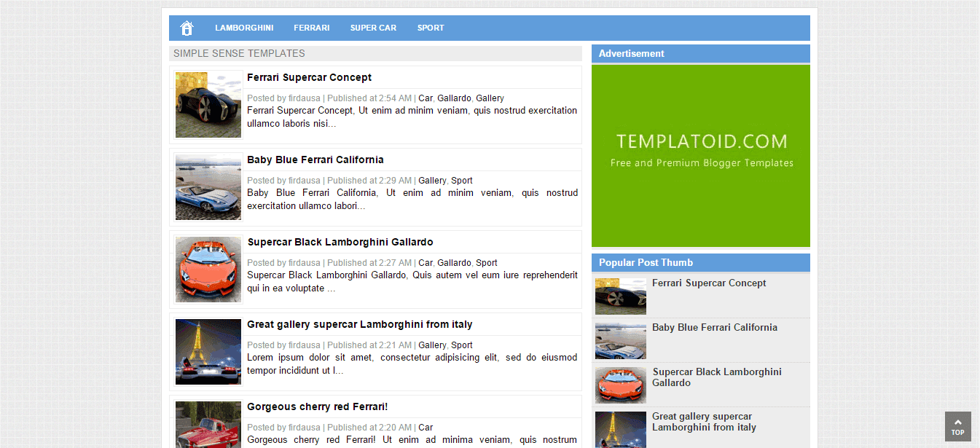
Task: Click Sport tag under Great gallery supercar
Action: pos(462,345)
